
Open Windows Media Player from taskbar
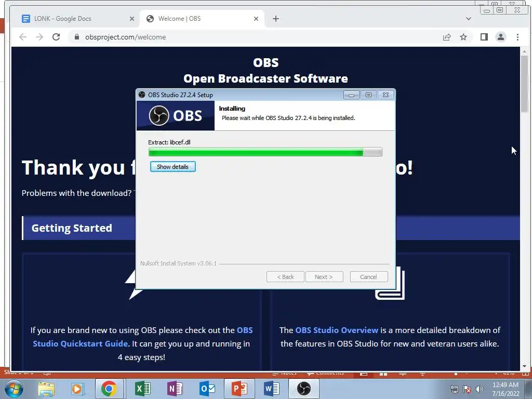click(77, 389)
